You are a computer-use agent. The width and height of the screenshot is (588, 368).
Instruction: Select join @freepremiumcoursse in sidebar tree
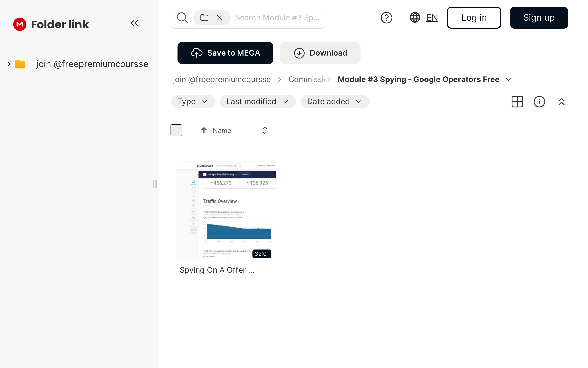pos(92,64)
